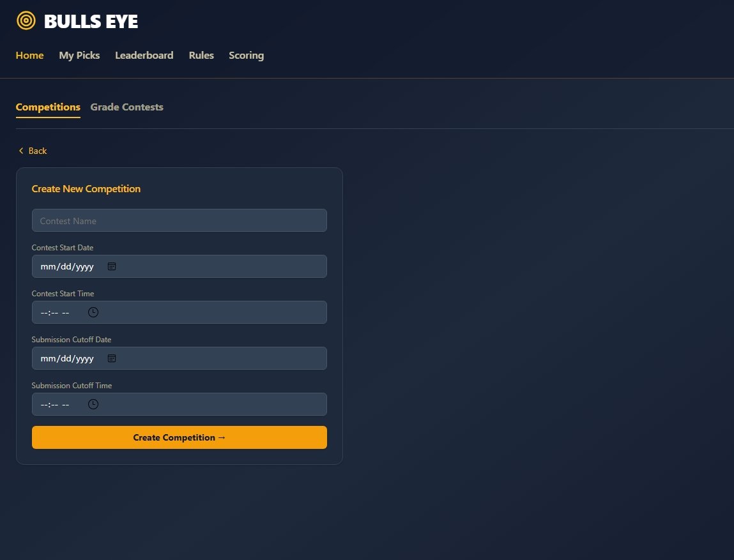View the Rules page

(201, 56)
